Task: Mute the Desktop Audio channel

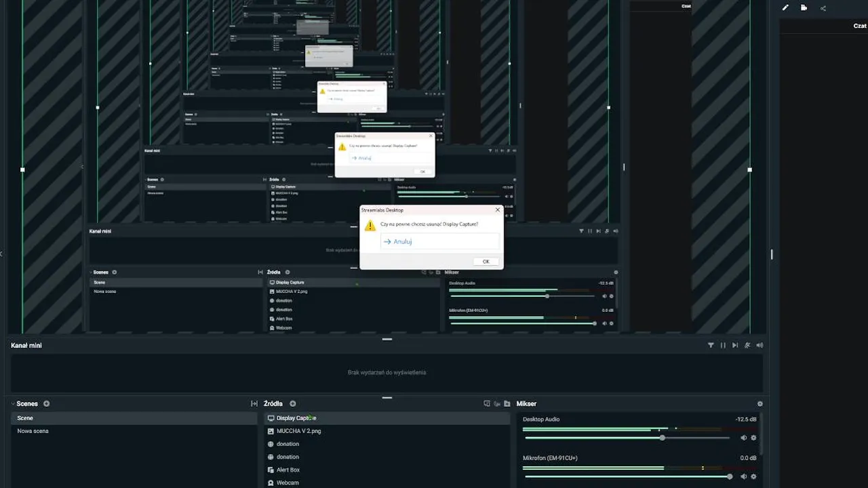Action: point(744,438)
